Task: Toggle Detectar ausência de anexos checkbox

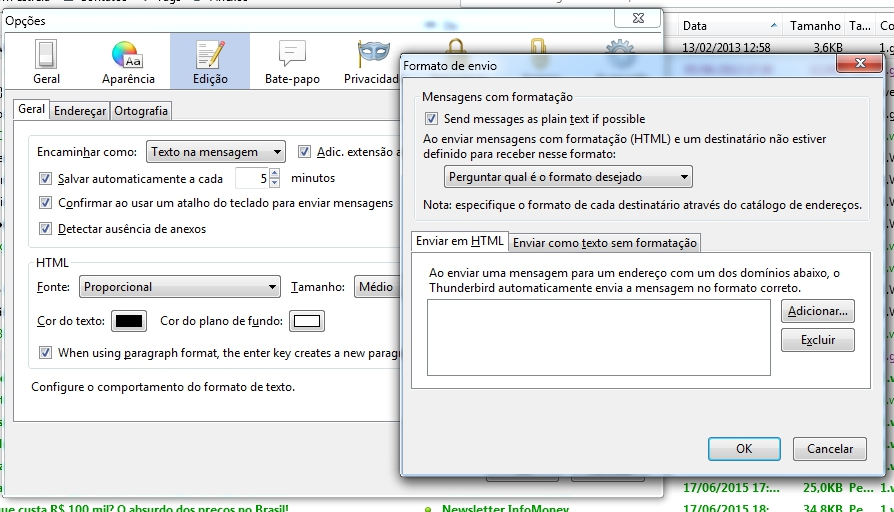Action: click(46, 229)
